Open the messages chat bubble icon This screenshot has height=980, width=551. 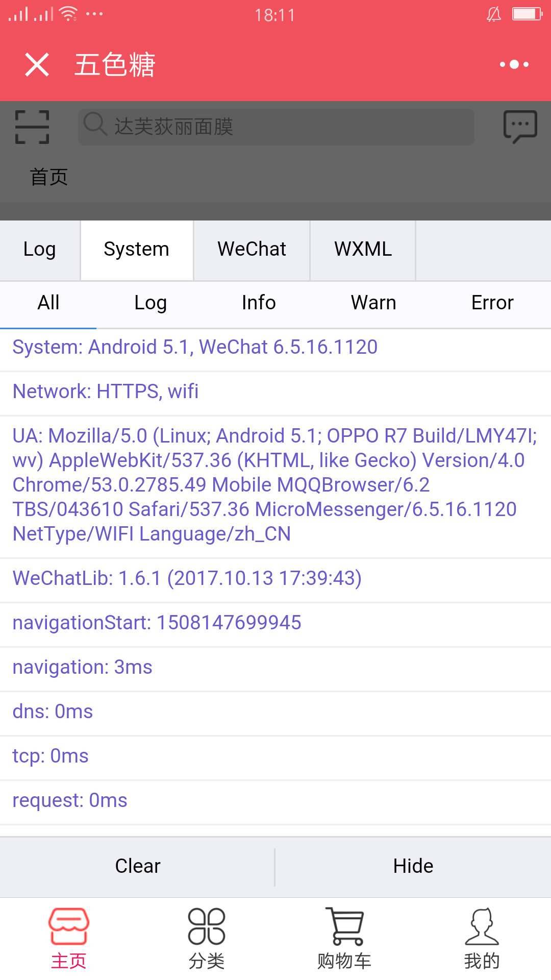[520, 127]
